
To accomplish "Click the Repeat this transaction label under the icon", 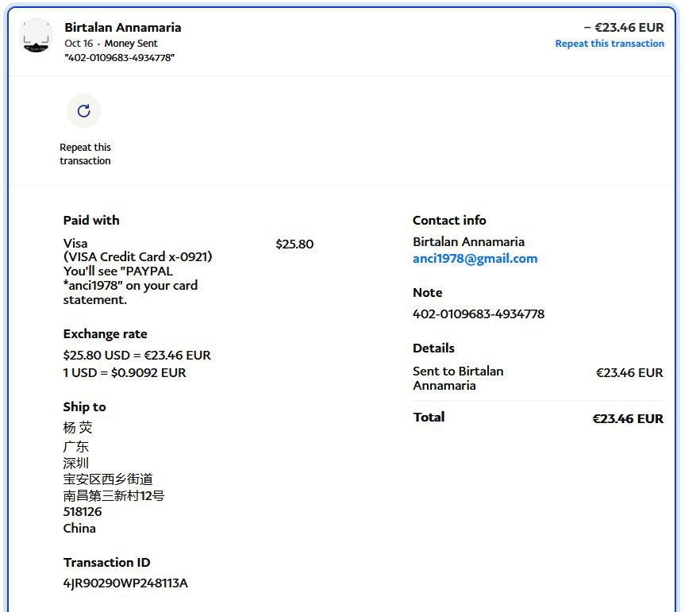I will pyautogui.click(x=85, y=154).
